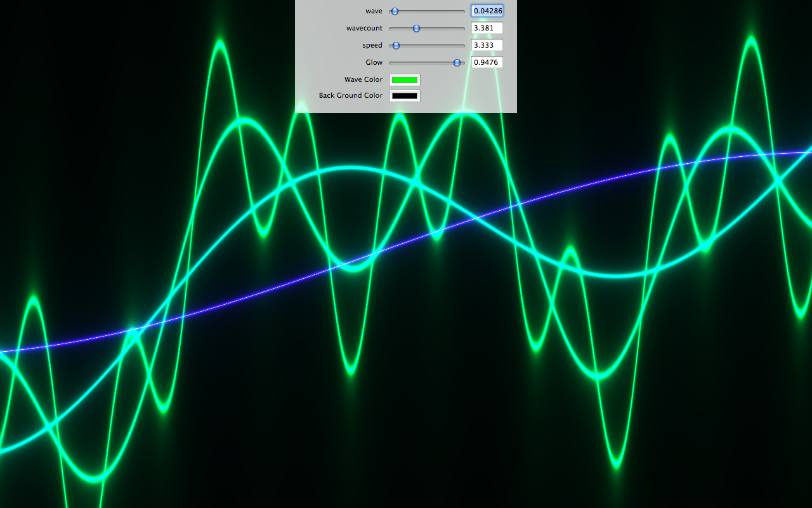
Task: Click the Glow value field 0.9476
Action: (x=487, y=62)
